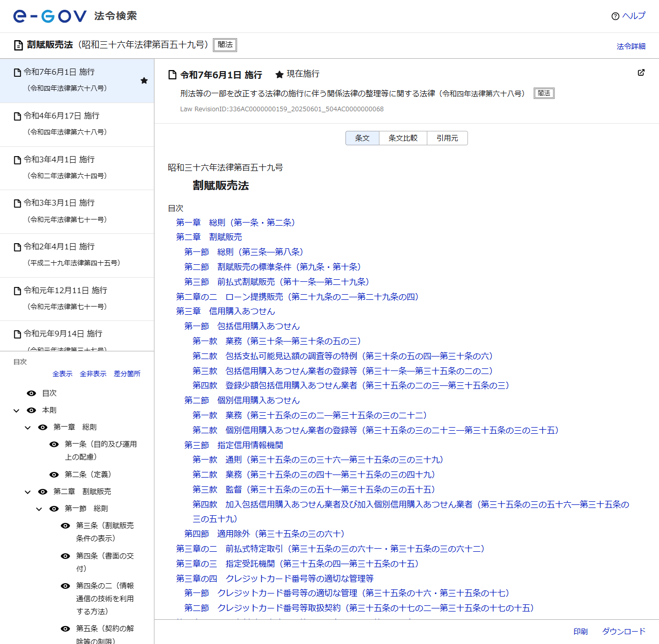
Task: Click document icon of 令和3年3月1日 施行
Action: coord(18,204)
